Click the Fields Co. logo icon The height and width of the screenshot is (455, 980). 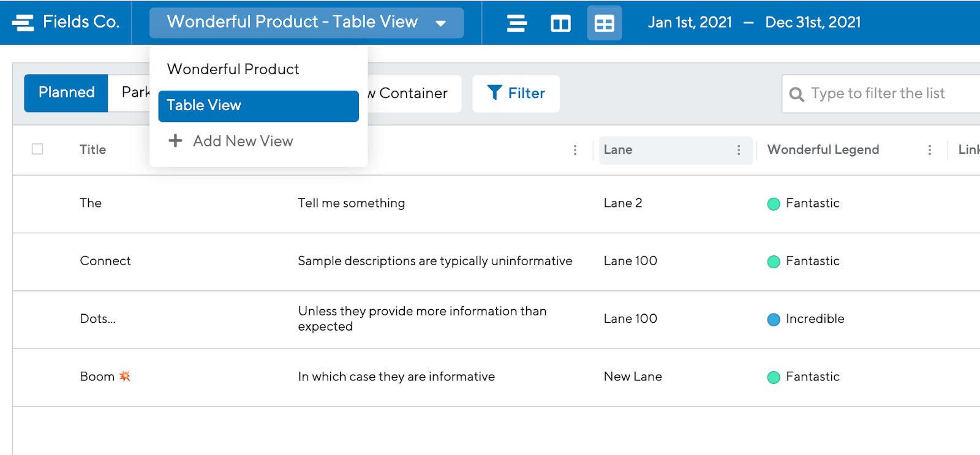coord(23,23)
